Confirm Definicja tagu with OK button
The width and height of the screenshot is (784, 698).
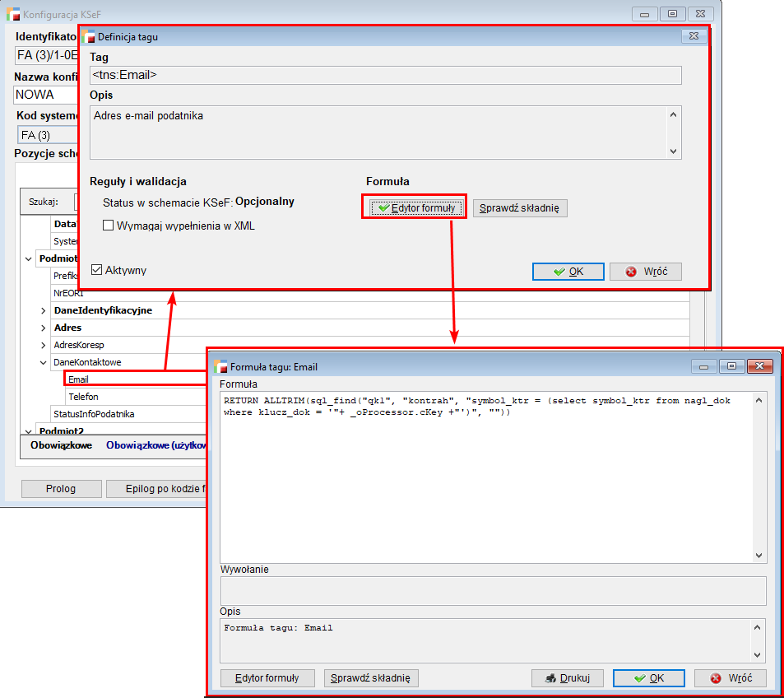(x=568, y=271)
